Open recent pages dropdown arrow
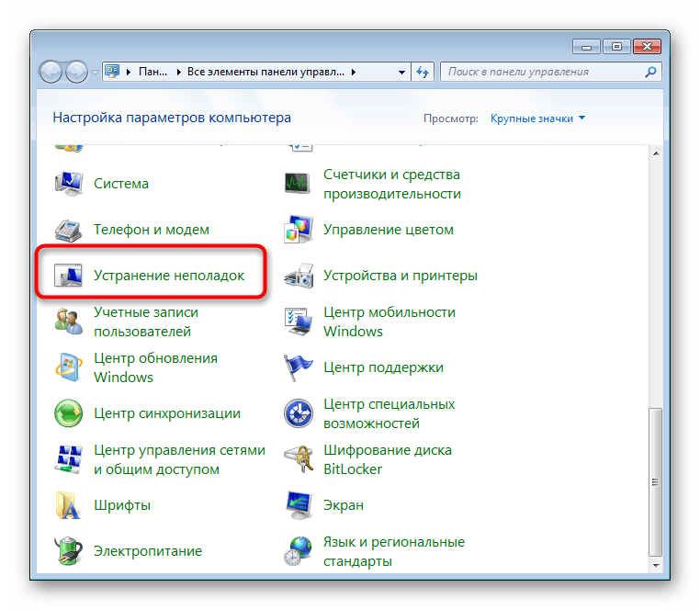This screenshot has height=610, width=700. tap(95, 72)
